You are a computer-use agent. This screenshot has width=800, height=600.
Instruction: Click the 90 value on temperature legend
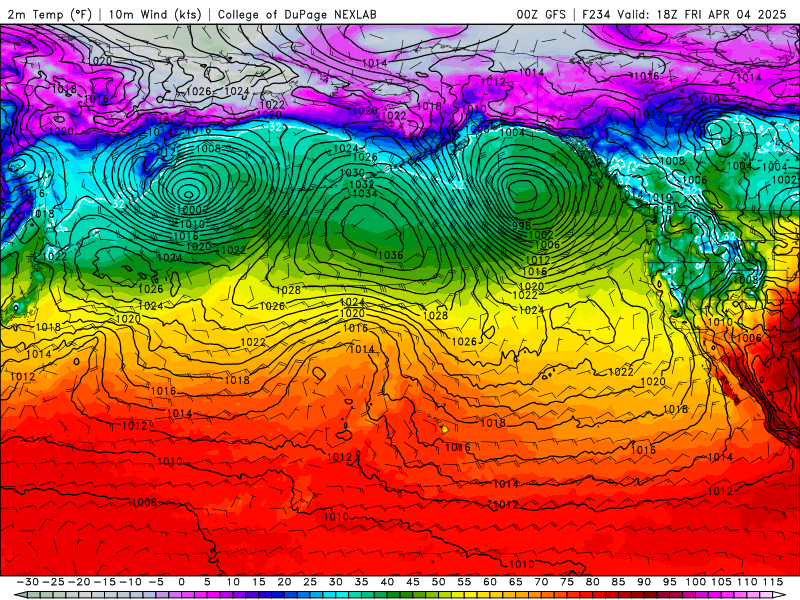click(644, 582)
